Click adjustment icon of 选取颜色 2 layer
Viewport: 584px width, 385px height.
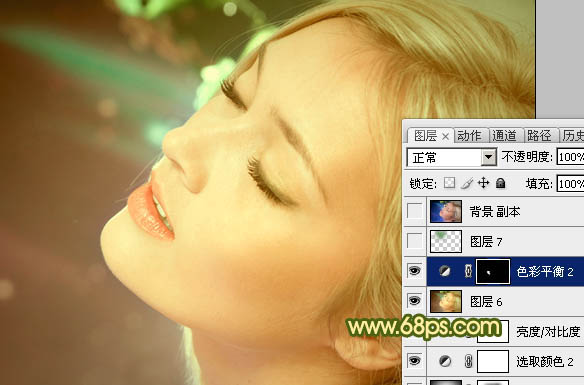click(445, 361)
